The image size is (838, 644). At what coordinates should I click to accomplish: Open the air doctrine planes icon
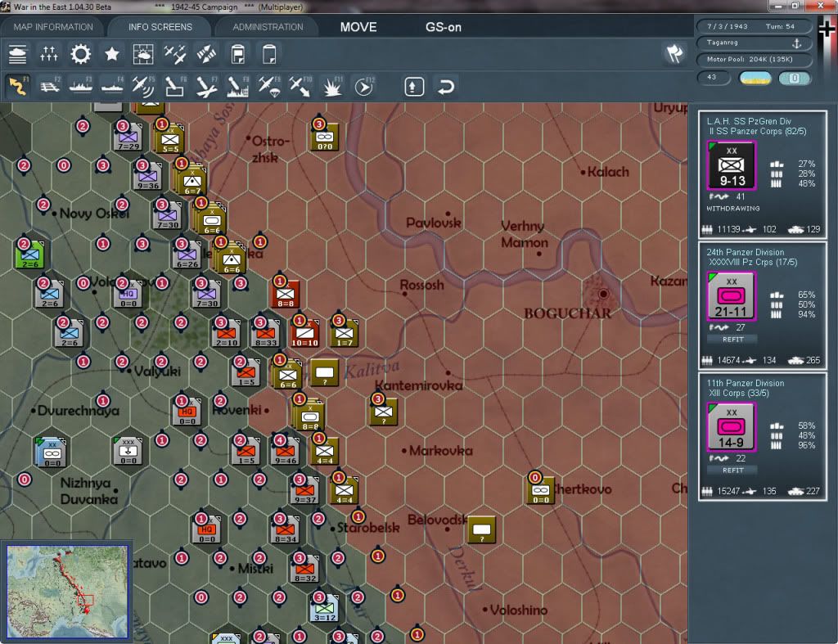pyautogui.click(x=175, y=54)
